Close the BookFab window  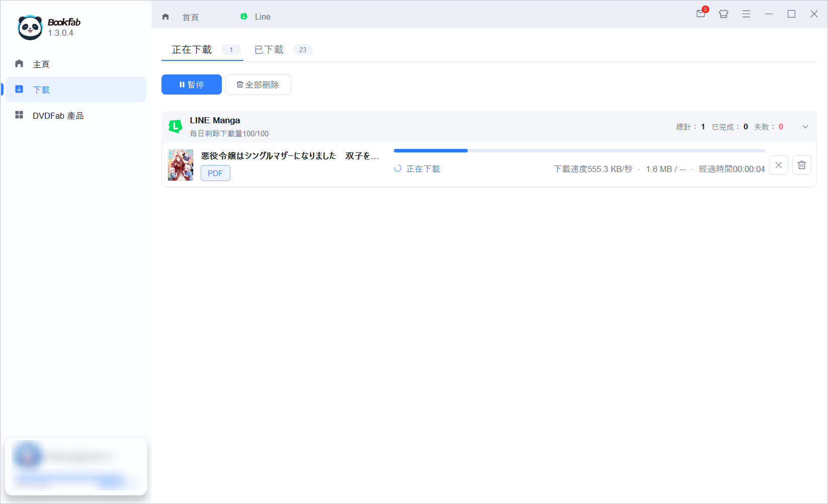(x=814, y=14)
